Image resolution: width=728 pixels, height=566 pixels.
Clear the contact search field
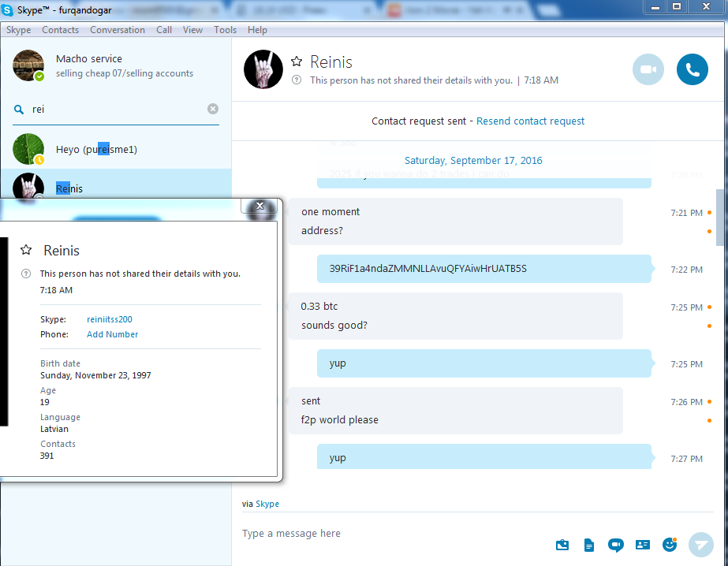(213, 109)
